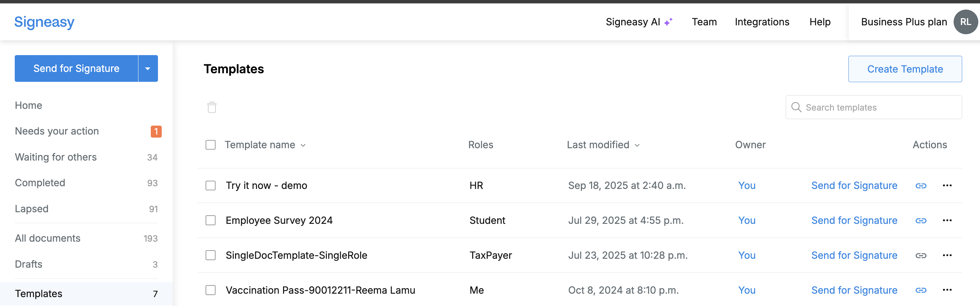The width and height of the screenshot is (980, 306).
Task: Open more options for Try it now - demo
Action: click(x=947, y=186)
